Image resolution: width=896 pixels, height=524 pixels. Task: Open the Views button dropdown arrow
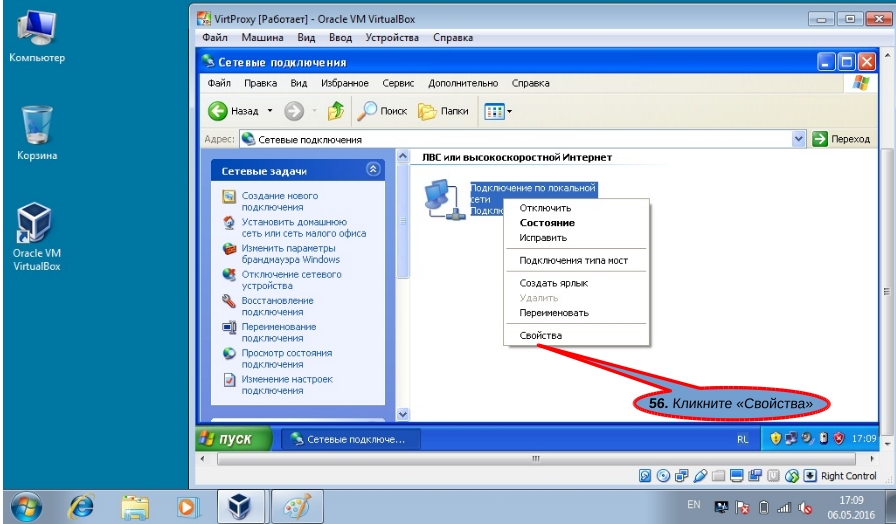coord(510,111)
